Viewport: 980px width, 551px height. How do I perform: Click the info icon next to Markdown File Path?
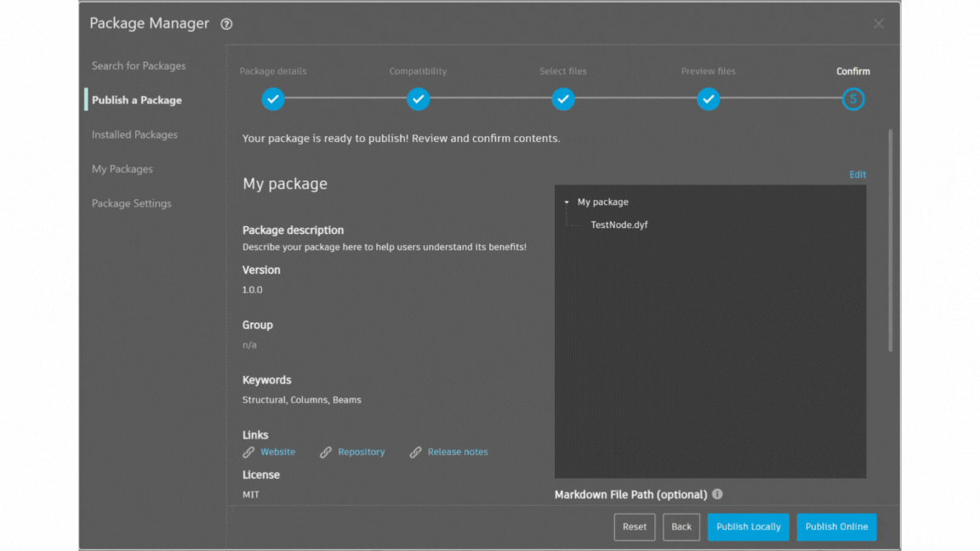717,494
